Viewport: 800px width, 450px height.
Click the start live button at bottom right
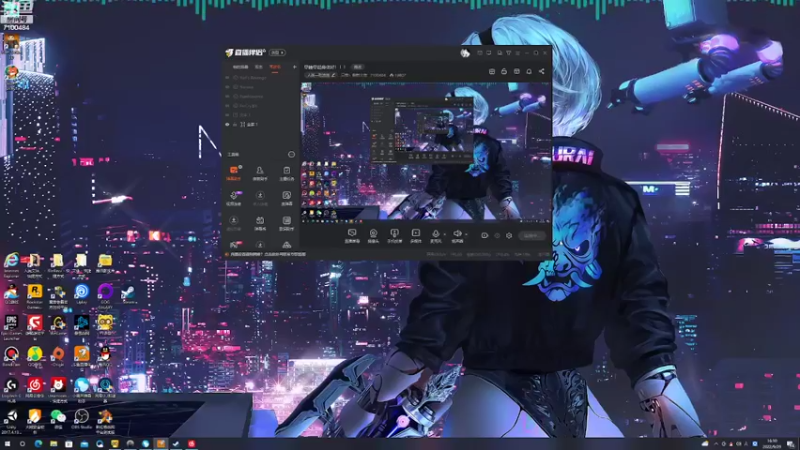tap(532, 236)
